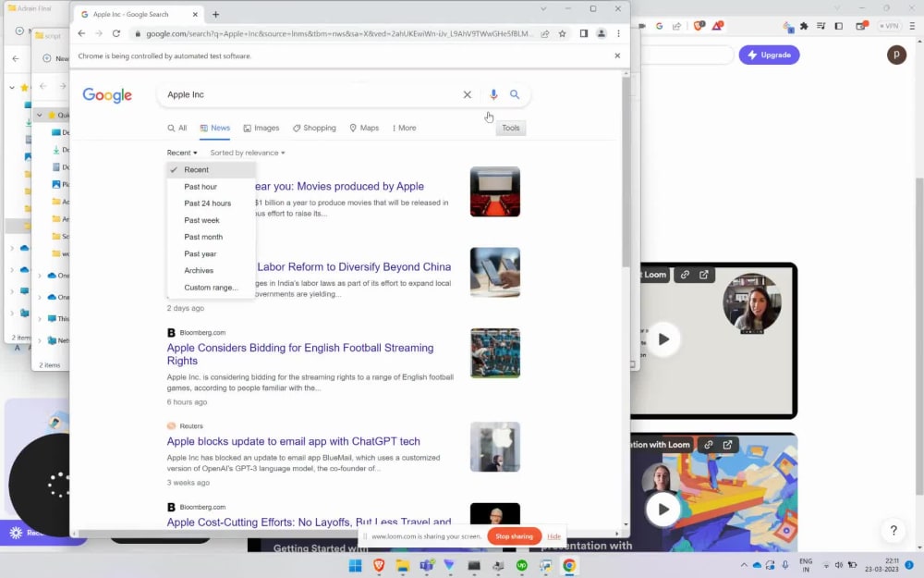
Task: Open Brave Rewards triangle icon
Action: pos(717,26)
